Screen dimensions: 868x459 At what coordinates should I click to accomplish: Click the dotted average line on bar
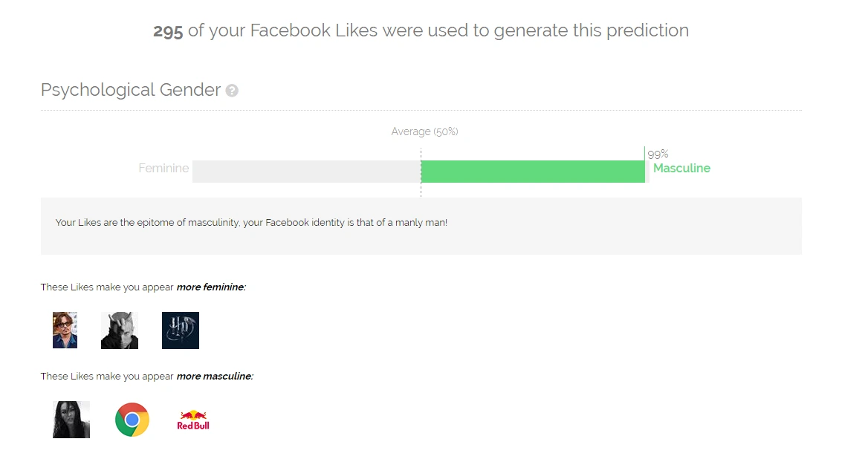(421, 172)
